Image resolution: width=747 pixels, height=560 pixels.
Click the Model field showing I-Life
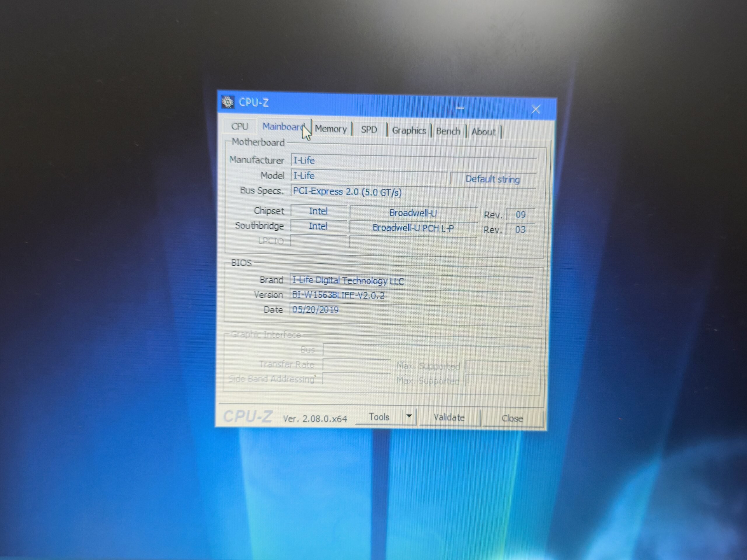[369, 176]
